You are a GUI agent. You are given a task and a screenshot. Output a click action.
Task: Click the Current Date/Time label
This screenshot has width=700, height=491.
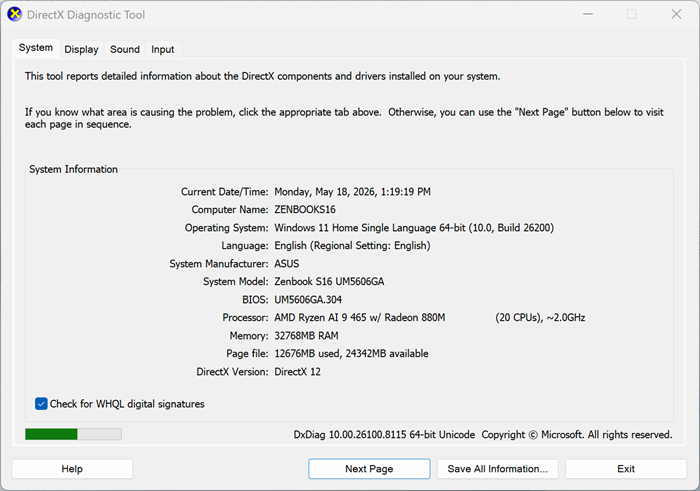point(225,192)
